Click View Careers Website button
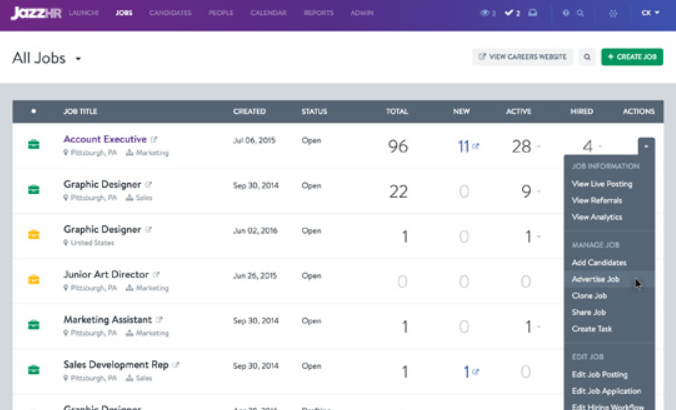 click(x=523, y=57)
